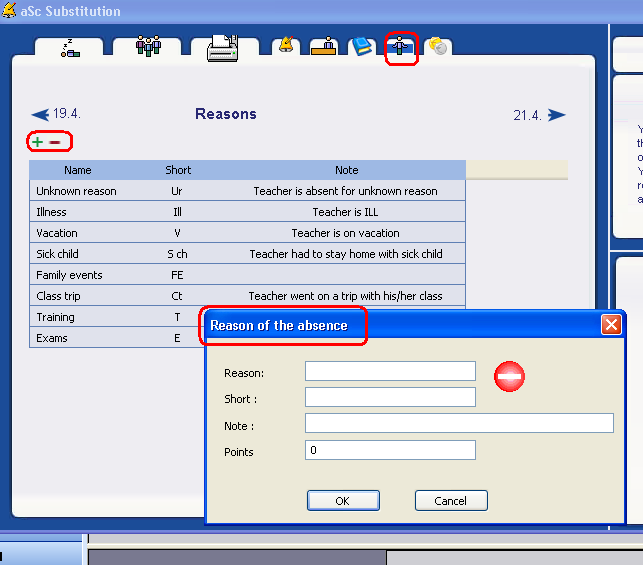Open the absent teachers tab with sleeping icon

pos(70,47)
